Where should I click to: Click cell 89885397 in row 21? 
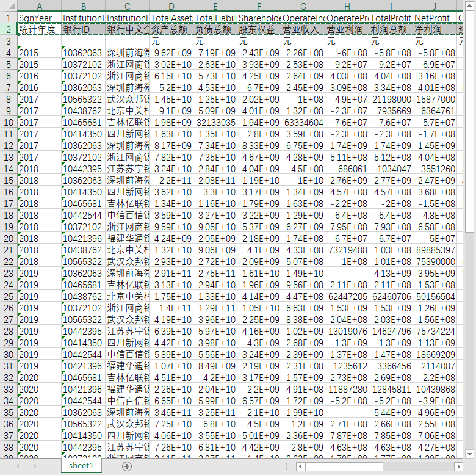435,250
